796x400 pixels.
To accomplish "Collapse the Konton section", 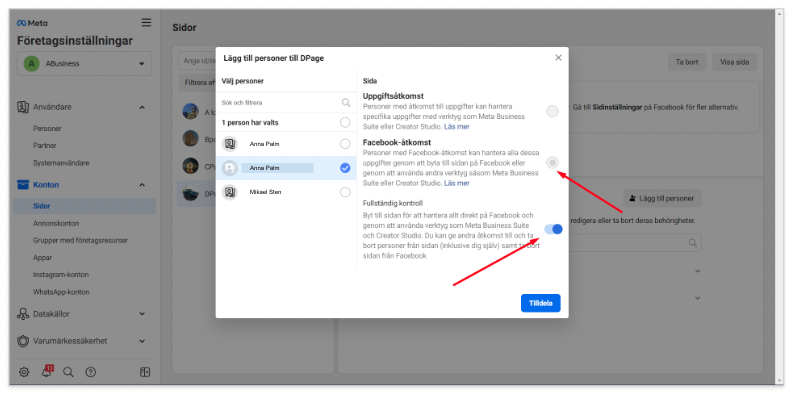I will coord(142,185).
